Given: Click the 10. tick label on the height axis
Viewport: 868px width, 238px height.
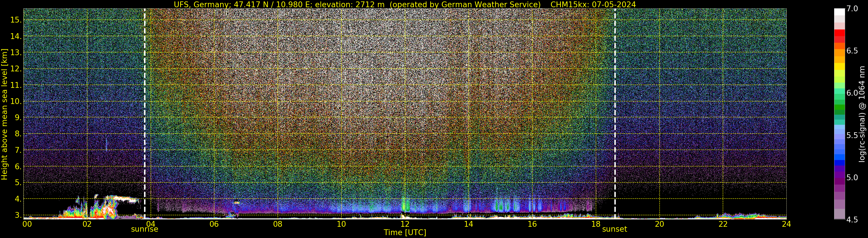Looking at the screenshot, I should pos(16,101).
